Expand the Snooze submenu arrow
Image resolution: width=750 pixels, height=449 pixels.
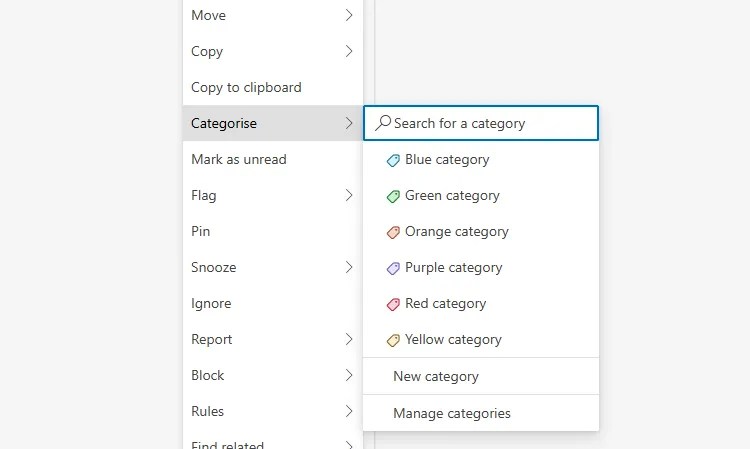point(349,267)
